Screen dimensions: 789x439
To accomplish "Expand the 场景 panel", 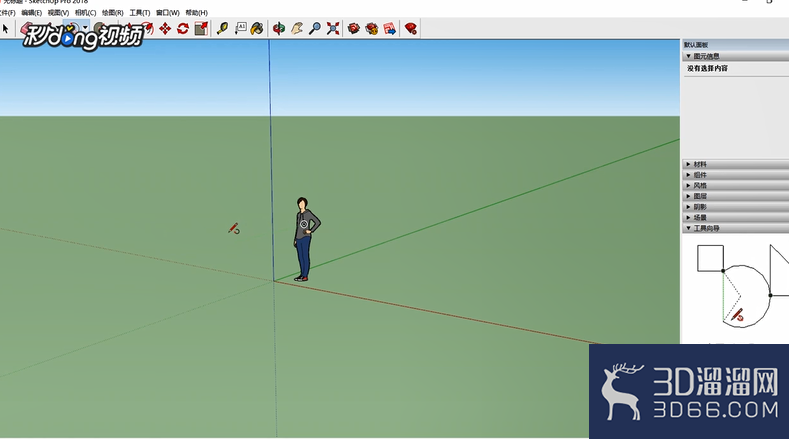I will click(x=735, y=217).
